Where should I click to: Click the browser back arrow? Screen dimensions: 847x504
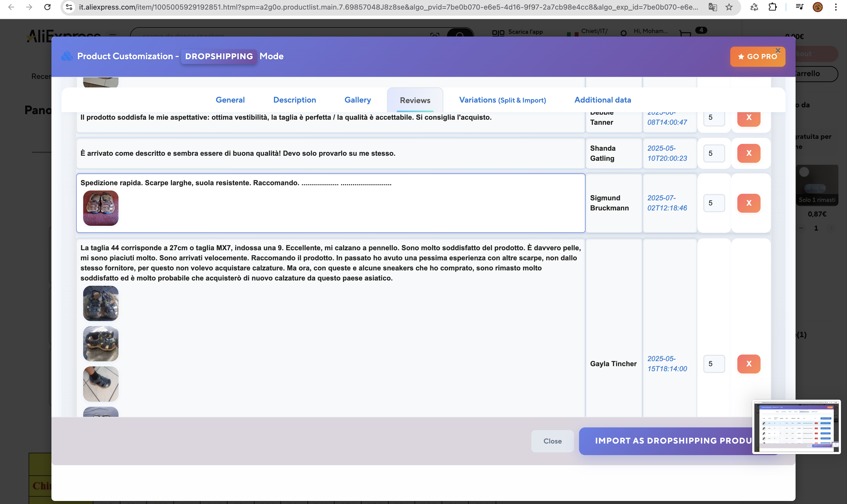click(x=11, y=7)
